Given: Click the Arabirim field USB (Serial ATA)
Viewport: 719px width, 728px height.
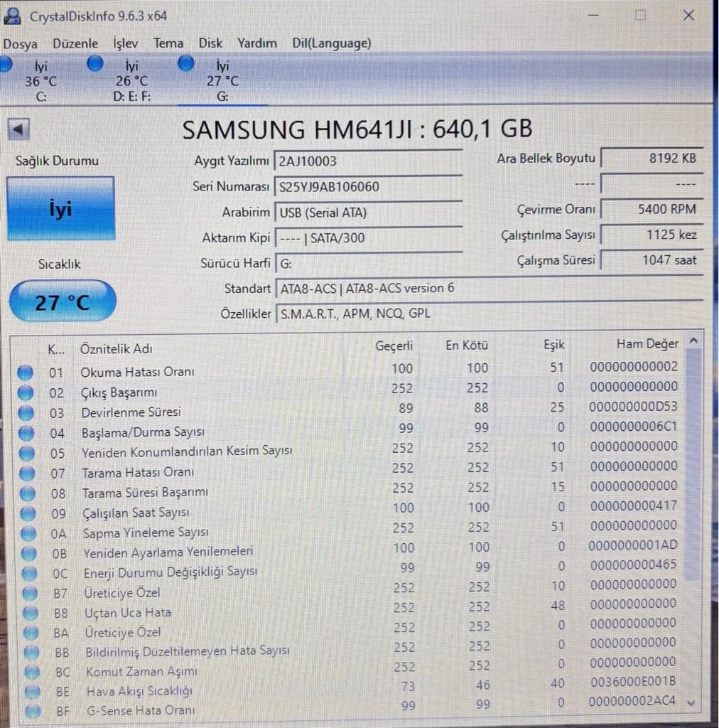Looking at the screenshot, I should (369, 213).
